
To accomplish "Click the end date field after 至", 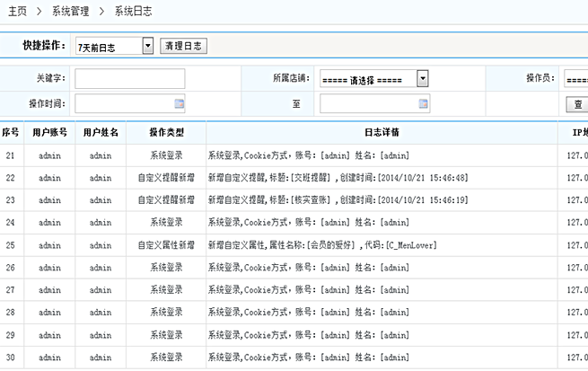I will click(x=370, y=104).
